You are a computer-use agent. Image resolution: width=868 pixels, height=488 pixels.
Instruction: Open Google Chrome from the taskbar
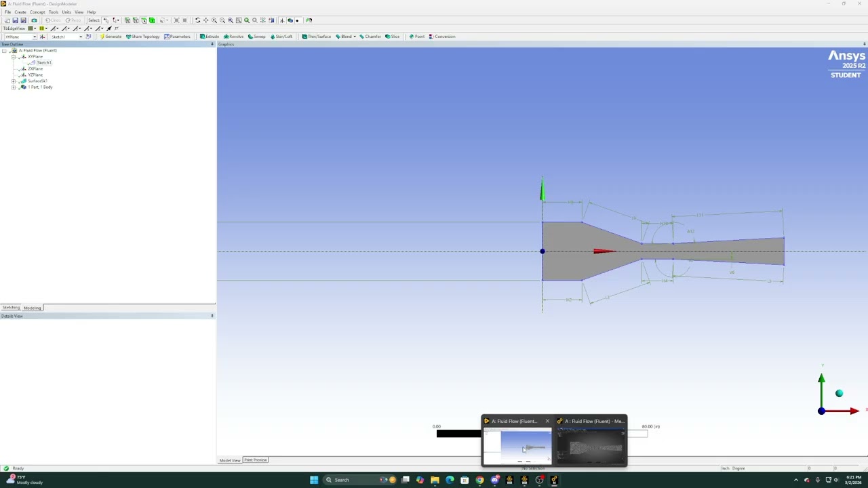coord(479,480)
